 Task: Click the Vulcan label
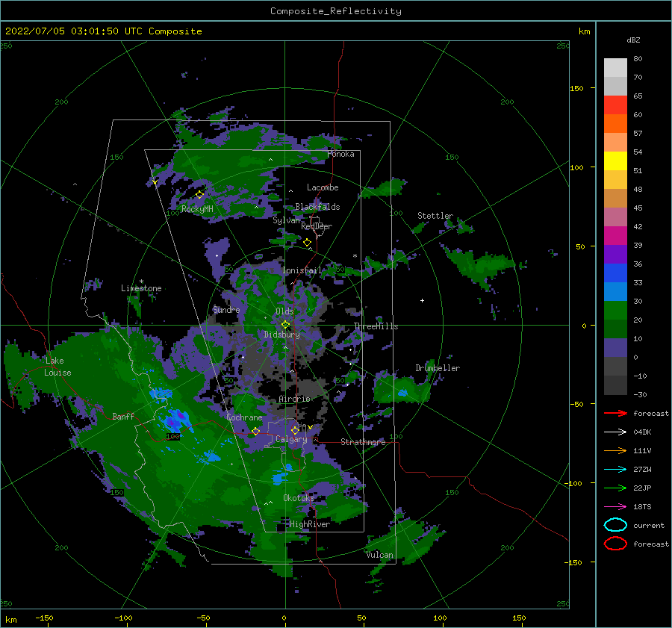(x=380, y=555)
